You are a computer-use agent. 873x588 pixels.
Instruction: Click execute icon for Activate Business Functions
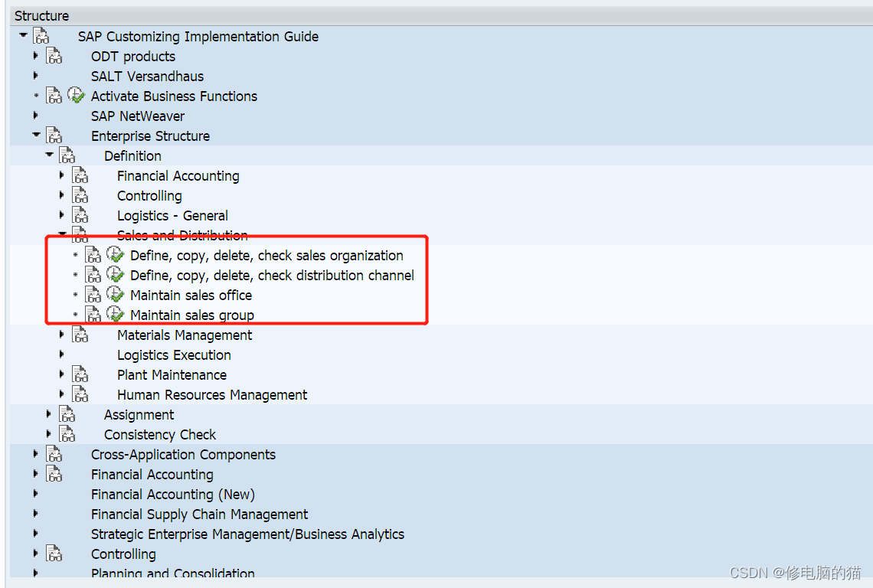[x=76, y=96]
